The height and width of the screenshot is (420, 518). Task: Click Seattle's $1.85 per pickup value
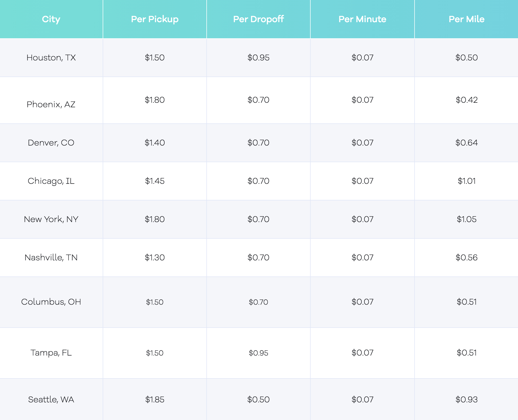[155, 400]
